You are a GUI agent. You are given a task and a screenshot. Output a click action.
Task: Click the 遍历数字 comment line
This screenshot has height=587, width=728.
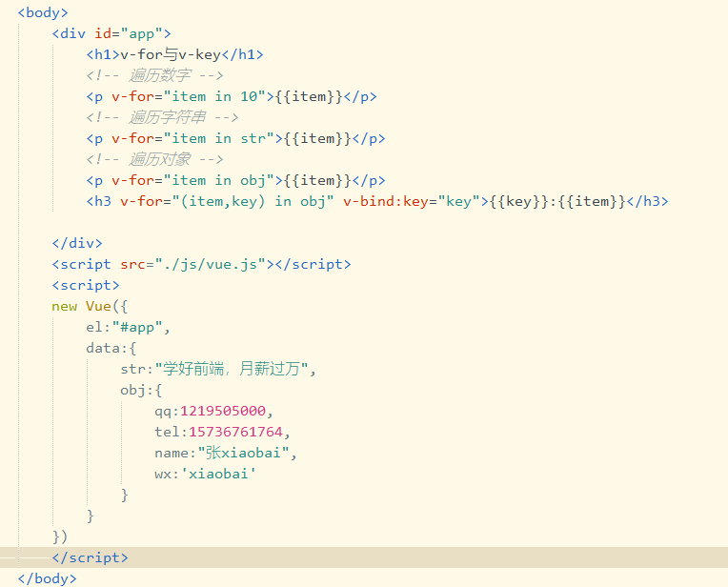(x=154, y=75)
